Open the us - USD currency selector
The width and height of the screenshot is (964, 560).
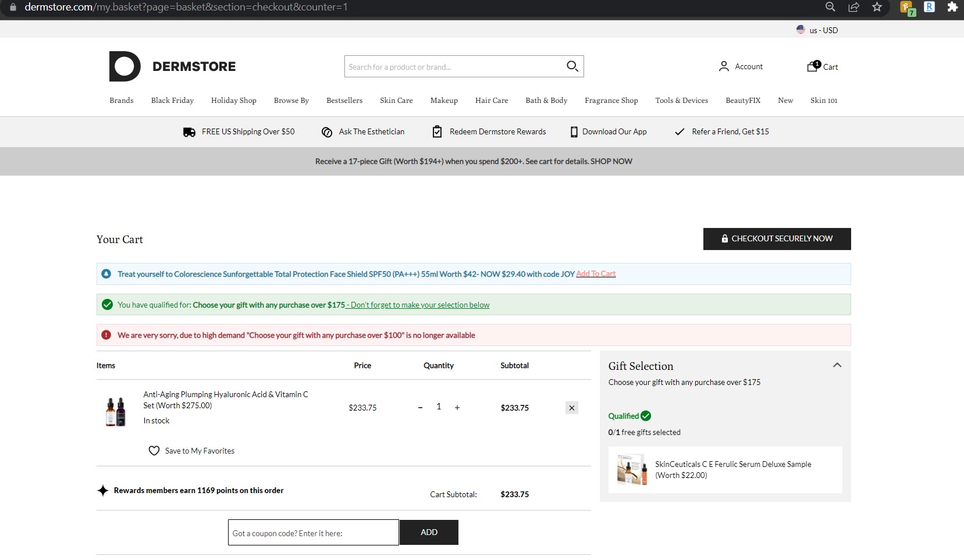[x=817, y=30]
